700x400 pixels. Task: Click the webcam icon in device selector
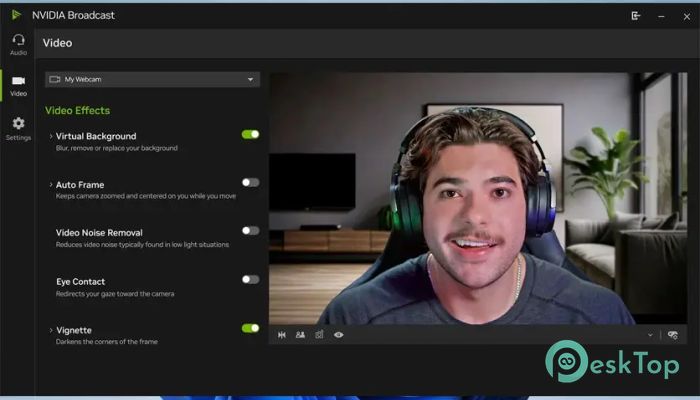55,79
